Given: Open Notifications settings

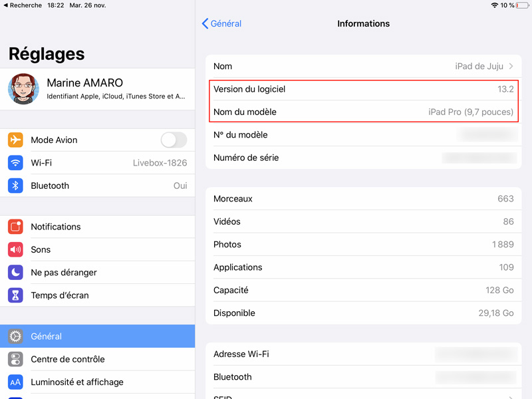Looking at the screenshot, I should click(x=97, y=227).
